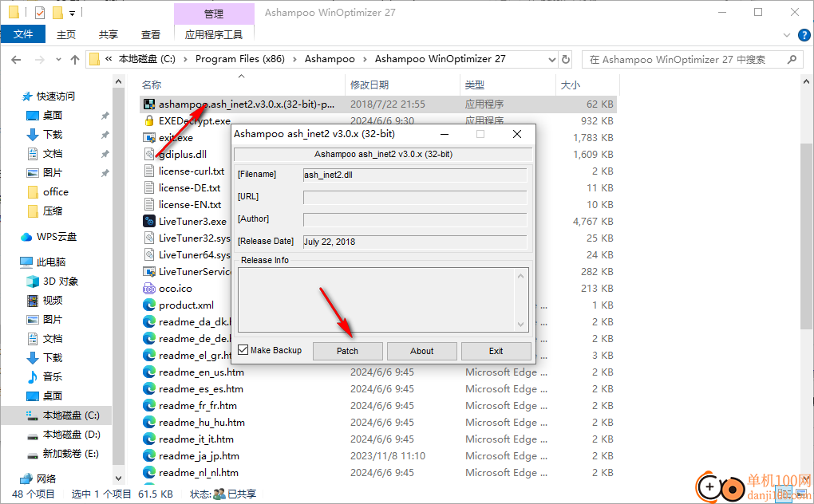Open 快速访问 in the navigation pane
The height and width of the screenshot is (504, 814).
(55, 96)
